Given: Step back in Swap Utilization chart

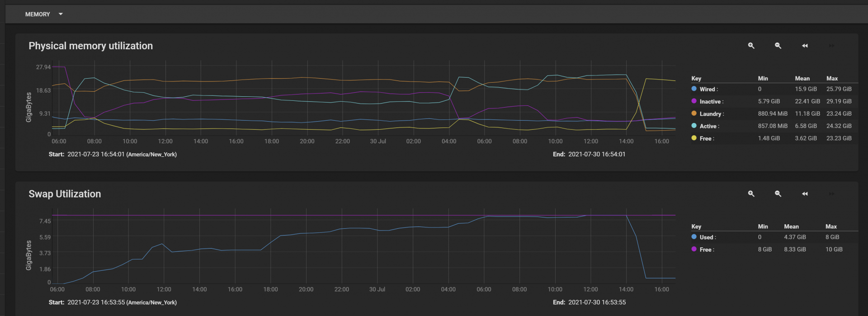Looking at the screenshot, I should 805,193.
